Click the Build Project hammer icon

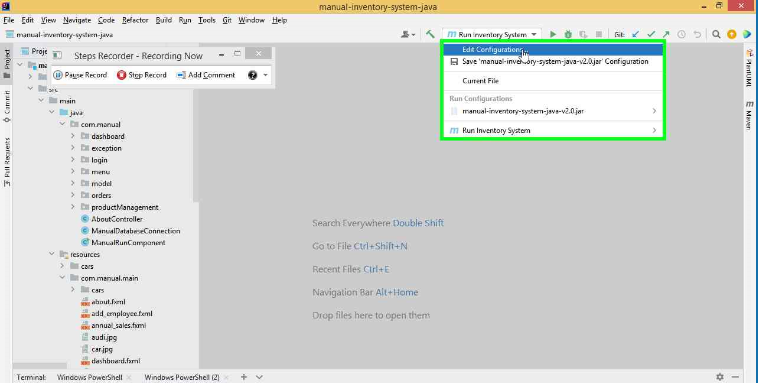[430, 34]
